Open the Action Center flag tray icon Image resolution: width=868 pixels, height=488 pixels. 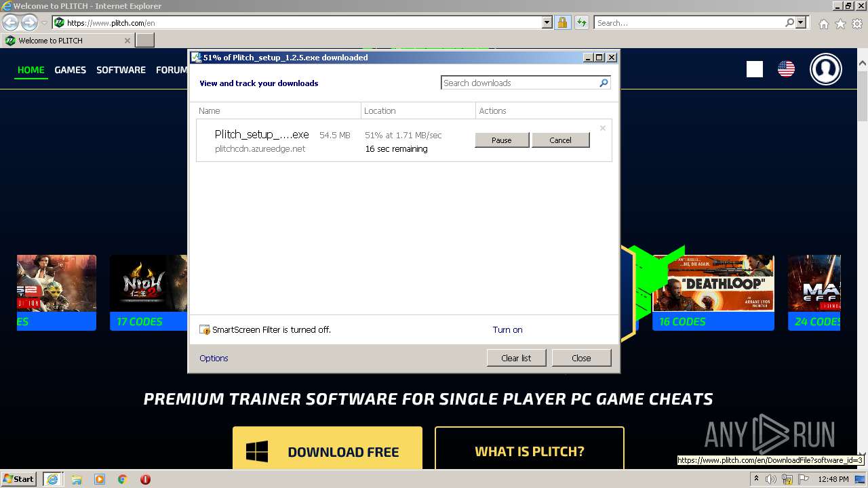click(804, 479)
